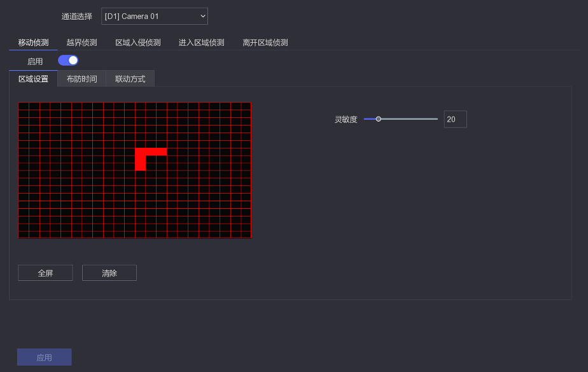Click the right end of 灵敏度 slider track
The width and height of the screenshot is (588, 372).
[x=437, y=119]
